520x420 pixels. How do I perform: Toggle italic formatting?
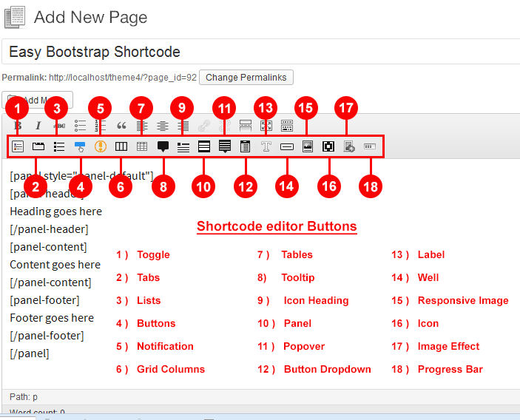(38, 126)
